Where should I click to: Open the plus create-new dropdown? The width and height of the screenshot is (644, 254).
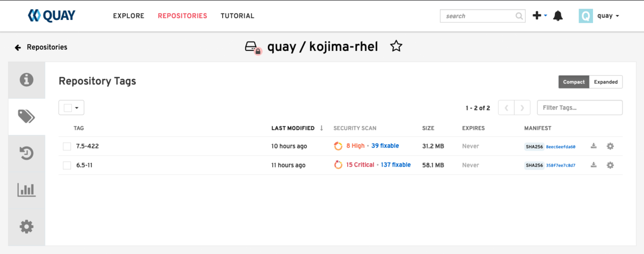(539, 16)
